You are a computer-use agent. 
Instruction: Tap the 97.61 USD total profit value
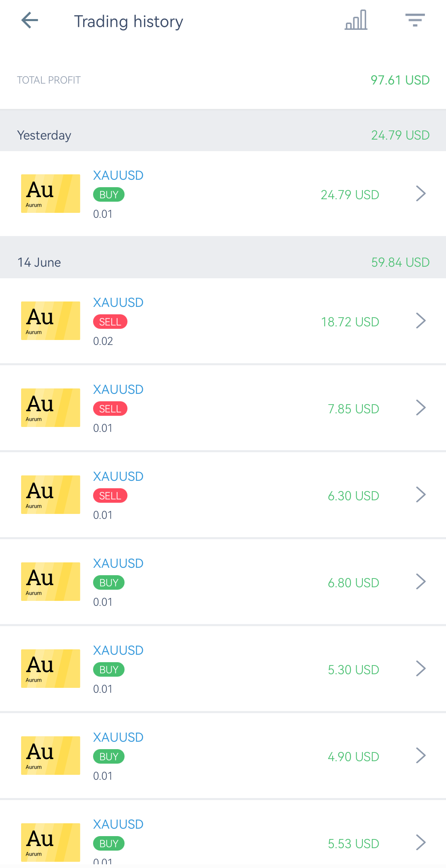(400, 80)
